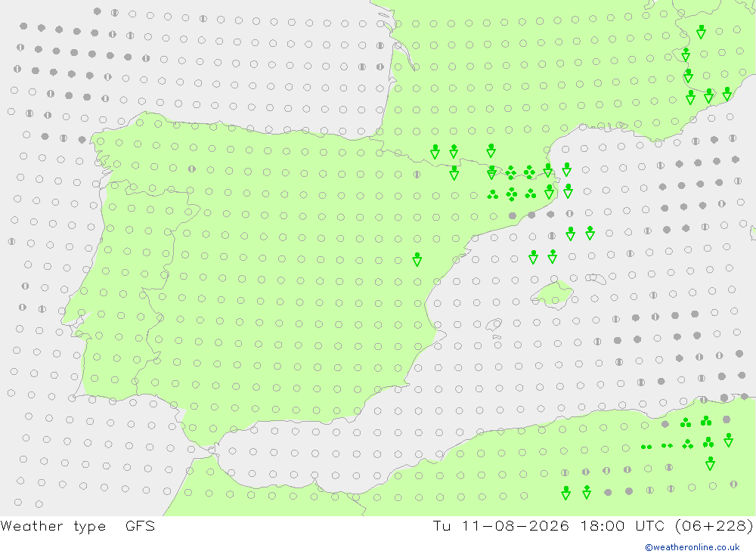
Task: Click the weatheronline.co.uk copyright link
Action: click(692, 547)
